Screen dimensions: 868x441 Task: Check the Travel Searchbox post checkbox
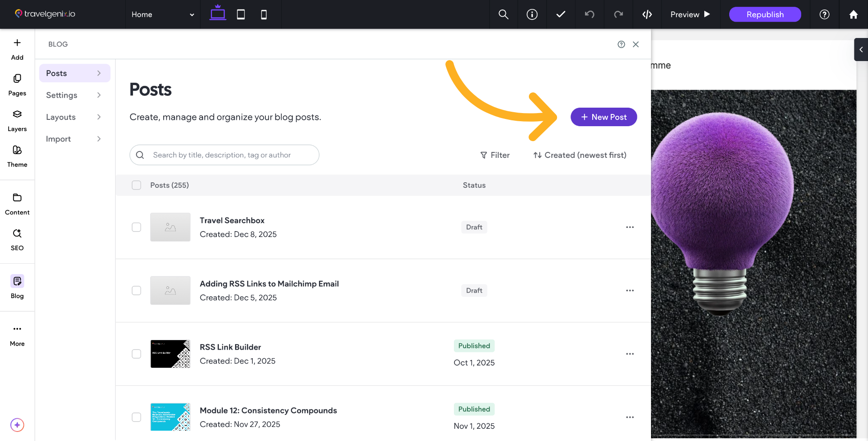point(137,227)
